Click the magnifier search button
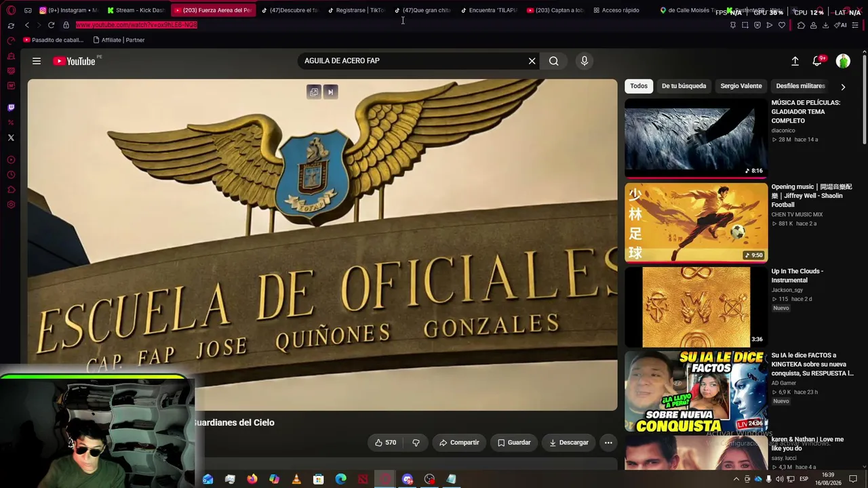The height and width of the screenshot is (488, 868). (554, 61)
